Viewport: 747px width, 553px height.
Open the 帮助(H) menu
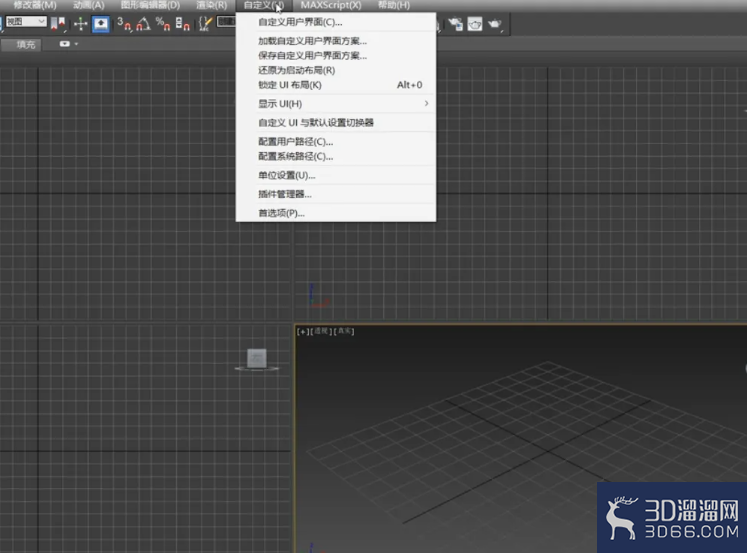coord(394,5)
